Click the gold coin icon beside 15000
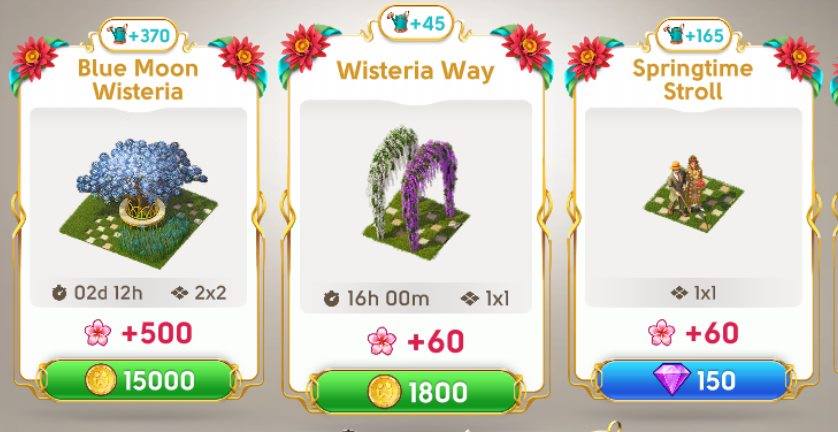Viewport: 838px width, 432px height. [101, 380]
